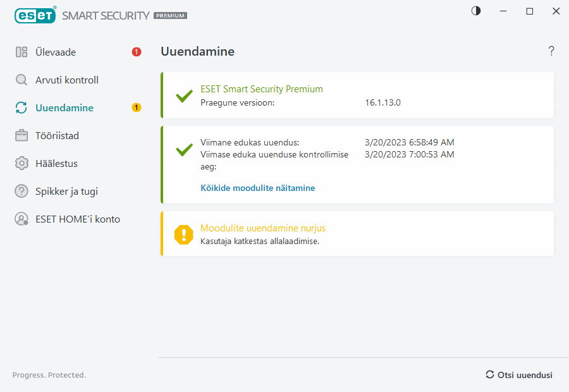569x392 pixels.
Task: Click the Arvuti kontroll magnifier icon
Action: (x=21, y=80)
